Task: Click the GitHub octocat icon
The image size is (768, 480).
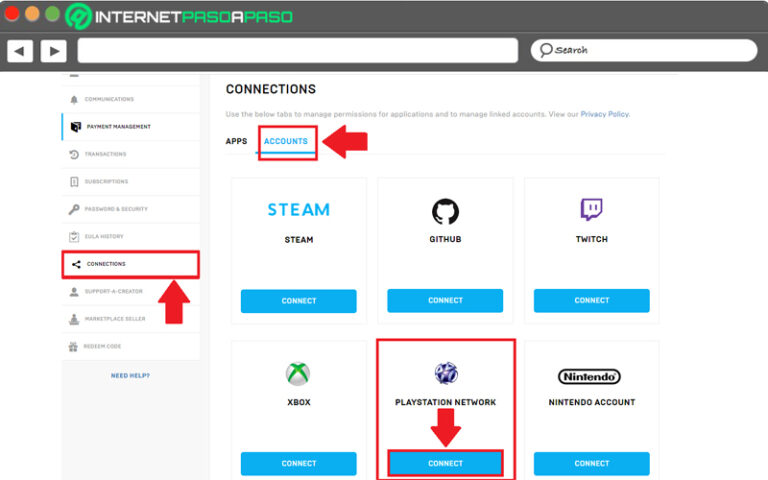Action: 445,211
